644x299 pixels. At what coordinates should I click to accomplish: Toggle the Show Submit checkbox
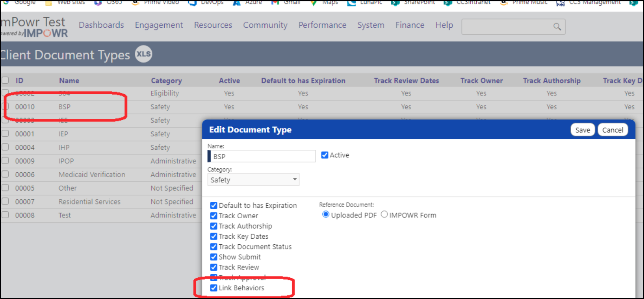tap(214, 257)
